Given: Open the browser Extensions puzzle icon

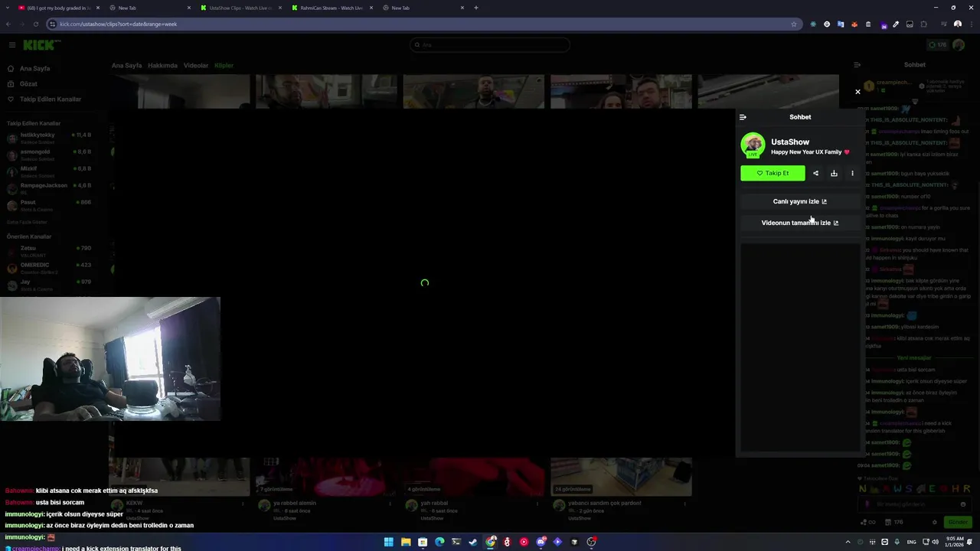Looking at the screenshot, I should pyautogui.click(x=924, y=24).
